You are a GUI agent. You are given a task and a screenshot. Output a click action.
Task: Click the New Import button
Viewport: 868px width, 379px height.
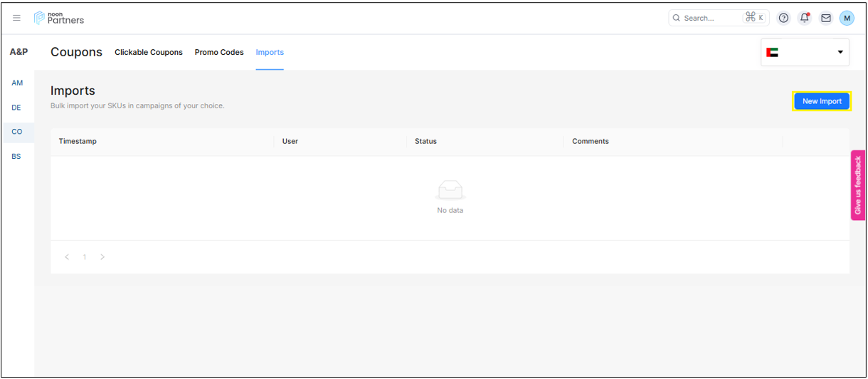click(822, 101)
